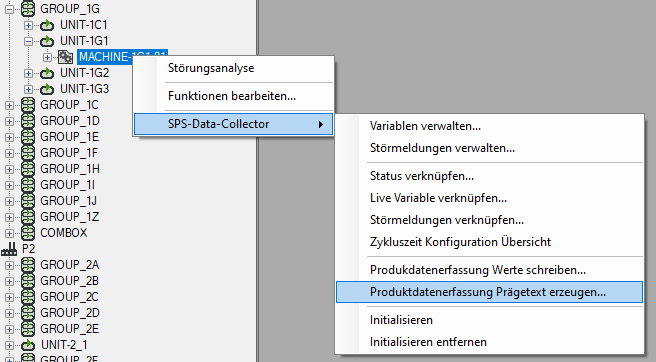Click the GROUP_1G group icon
The height and width of the screenshot is (362, 656).
coord(28,9)
